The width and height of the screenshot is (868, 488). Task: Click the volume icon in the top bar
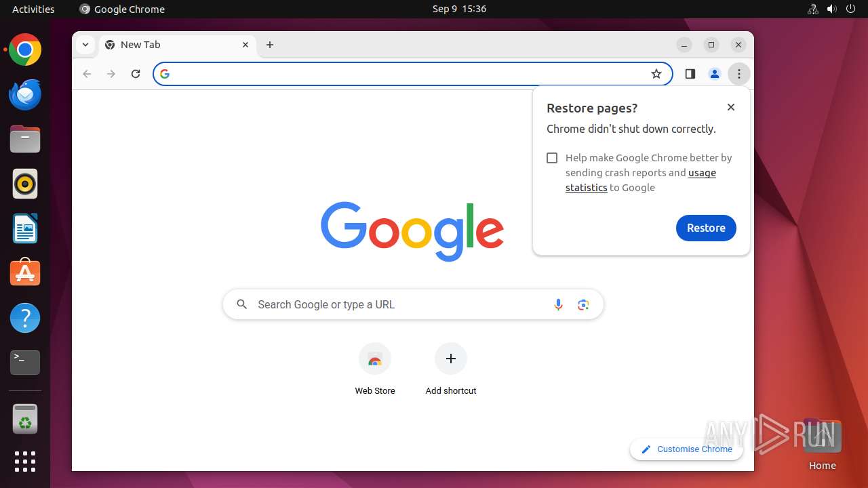coord(832,9)
